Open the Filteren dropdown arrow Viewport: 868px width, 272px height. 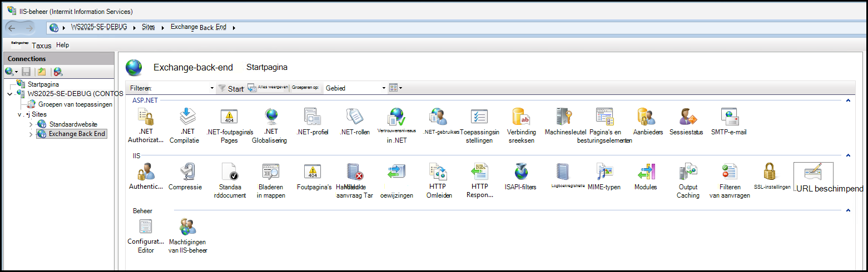point(212,88)
